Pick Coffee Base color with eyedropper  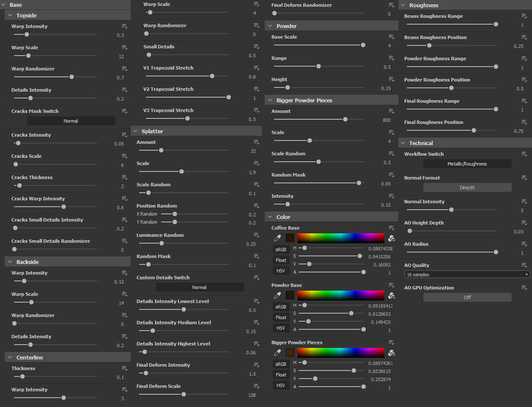(x=277, y=238)
